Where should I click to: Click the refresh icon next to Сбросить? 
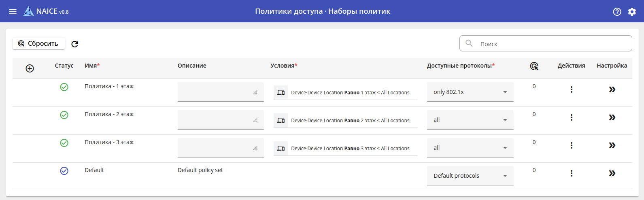coord(74,44)
